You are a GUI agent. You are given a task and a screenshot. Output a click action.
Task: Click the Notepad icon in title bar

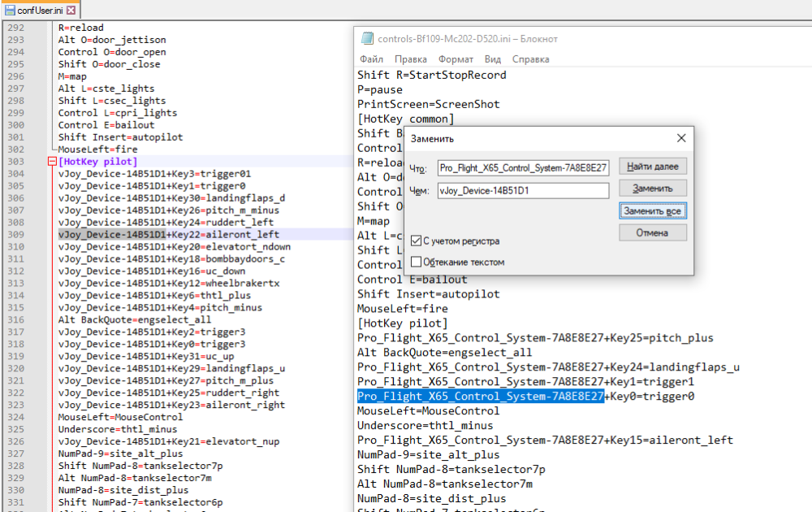point(367,38)
